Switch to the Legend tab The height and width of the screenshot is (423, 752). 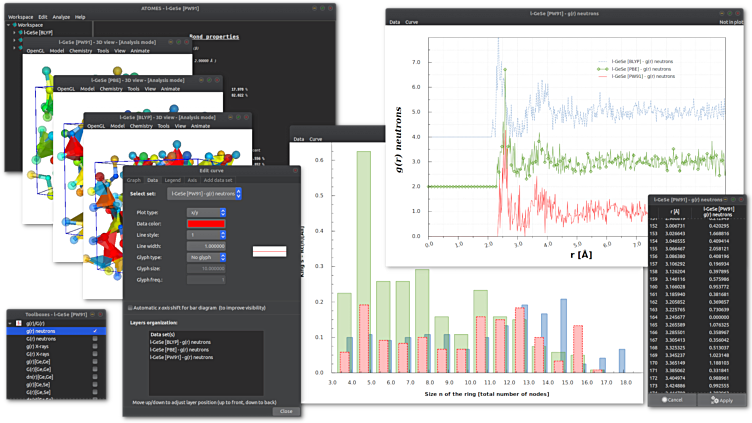(170, 180)
